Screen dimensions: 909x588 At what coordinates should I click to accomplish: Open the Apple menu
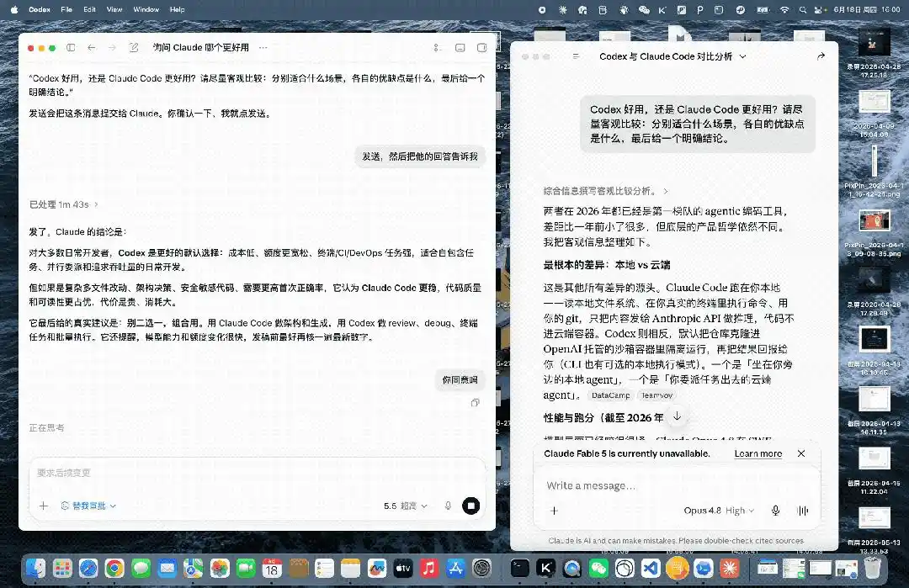14,9
